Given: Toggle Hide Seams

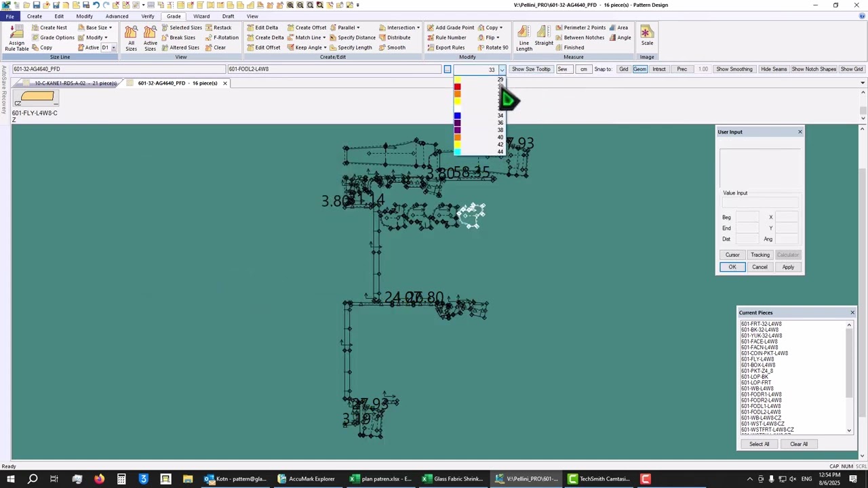Looking at the screenshot, I should point(774,69).
